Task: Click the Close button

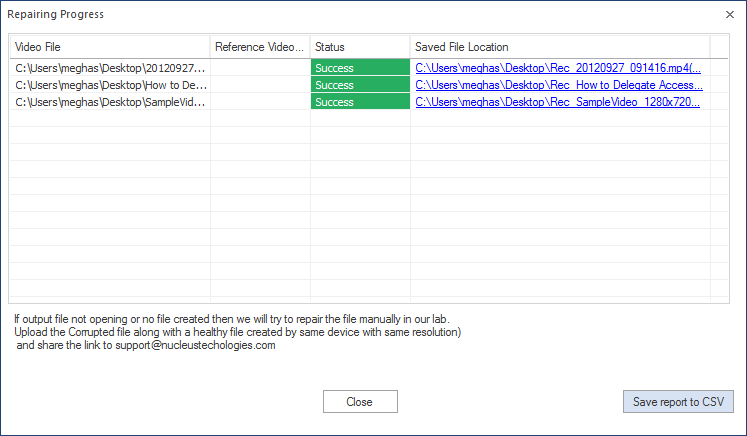Action: (x=360, y=402)
